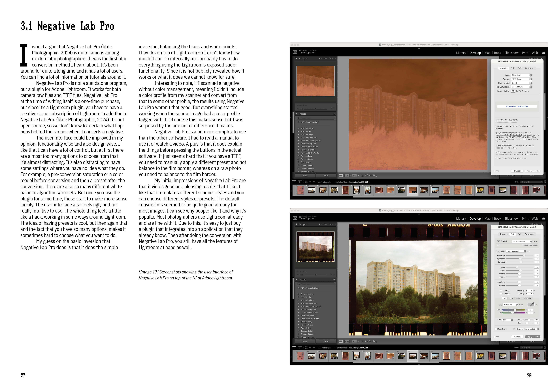Open the Pre-Saturation dropdown
Screen dimensions: 552x392
pyautogui.click(x=522, y=87)
